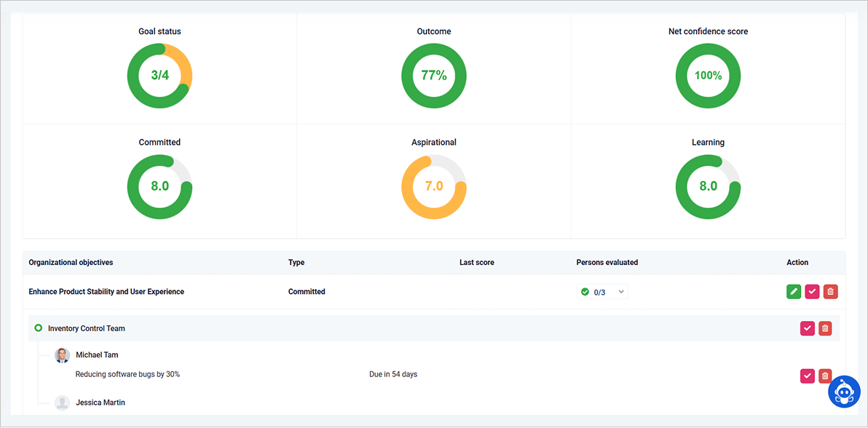The width and height of the screenshot is (868, 428).
Task: Expand Jessica Martin's entry
Action: [x=101, y=402]
